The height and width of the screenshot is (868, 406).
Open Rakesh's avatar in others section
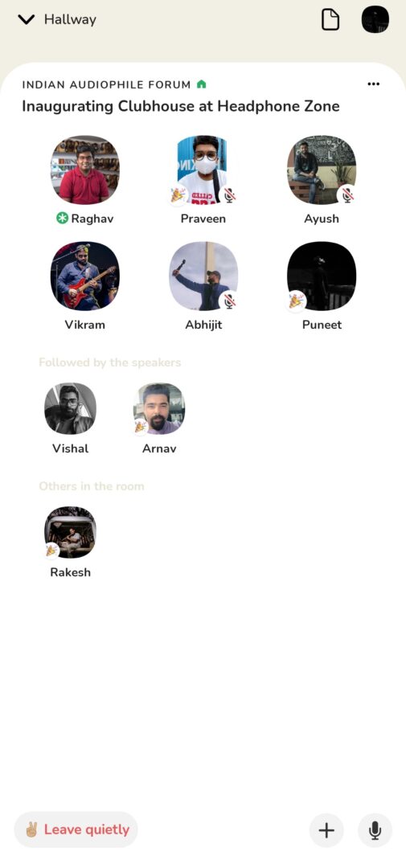[x=70, y=532]
